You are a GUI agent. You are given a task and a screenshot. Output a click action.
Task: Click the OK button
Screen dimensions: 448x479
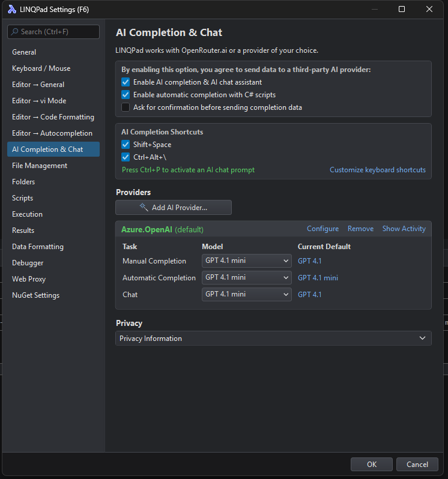click(x=372, y=465)
